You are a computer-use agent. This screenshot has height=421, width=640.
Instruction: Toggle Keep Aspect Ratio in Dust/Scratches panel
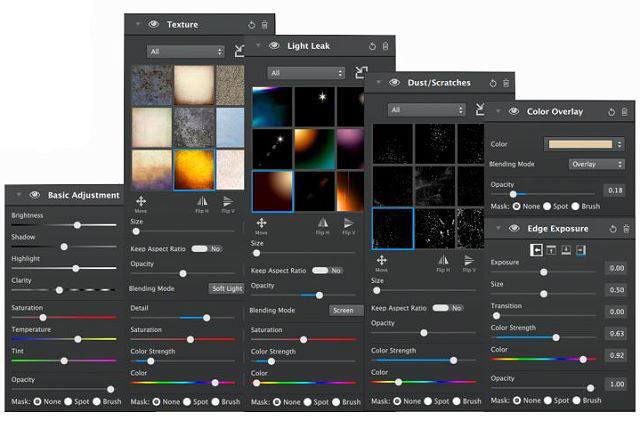click(448, 308)
